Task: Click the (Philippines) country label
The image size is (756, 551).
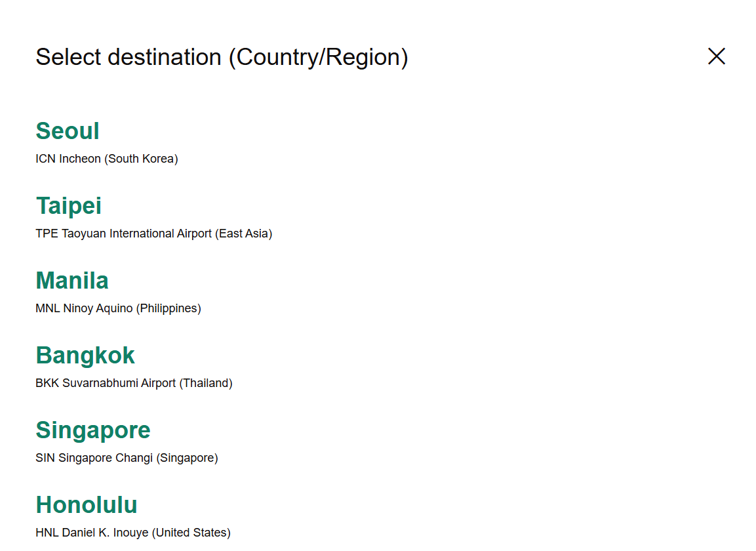Action: (169, 308)
